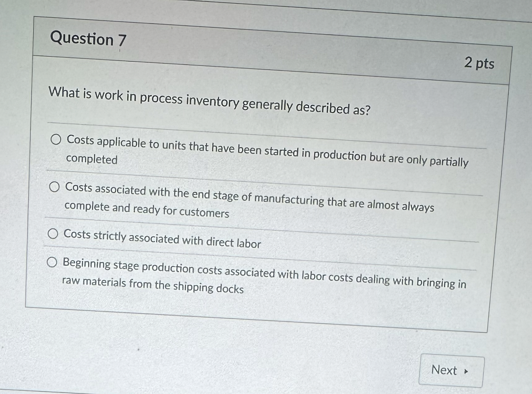Select the right-pointing triangle on Next

tap(467, 372)
